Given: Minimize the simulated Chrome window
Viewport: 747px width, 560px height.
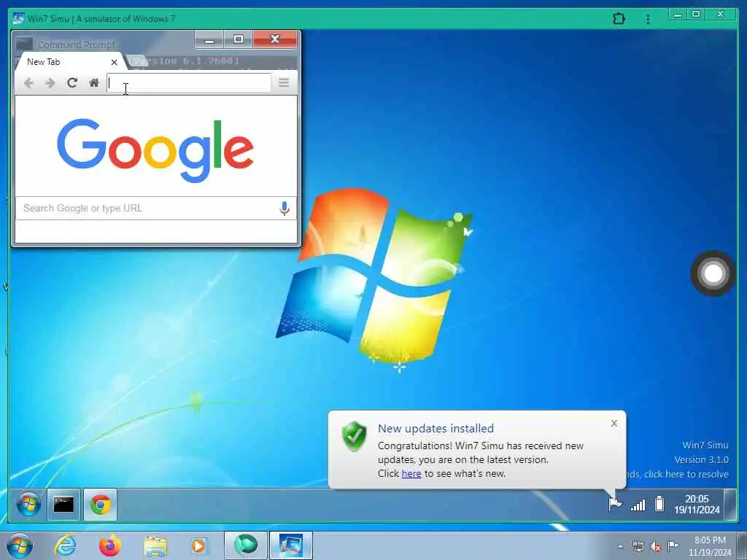Looking at the screenshot, I should tap(209, 39).
